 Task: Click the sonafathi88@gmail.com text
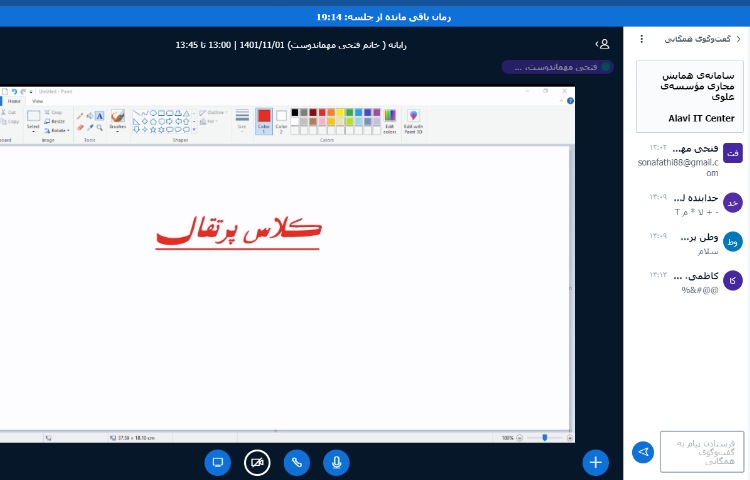pyautogui.click(x=678, y=167)
